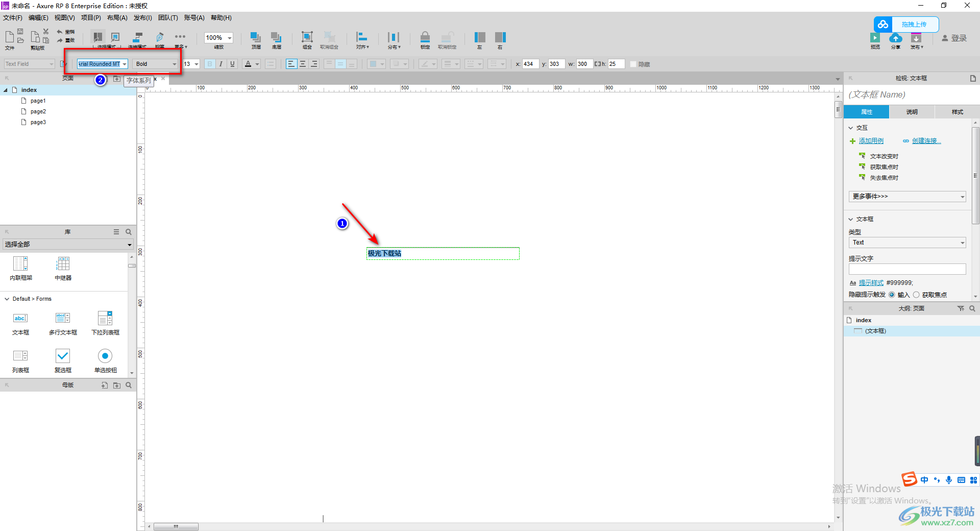
Task: Select the contained selection mode tool
Action: pyautogui.click(x=115, y=37)
